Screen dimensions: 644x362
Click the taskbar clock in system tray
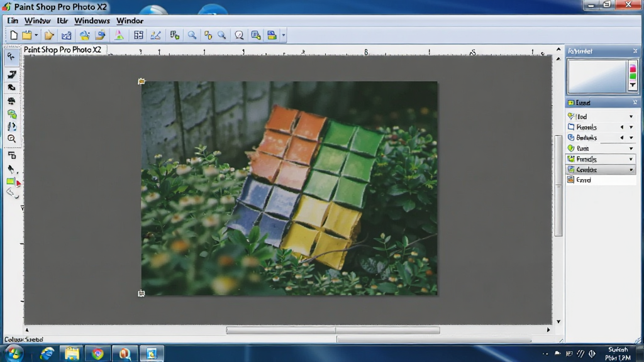(x=618, y=353)
